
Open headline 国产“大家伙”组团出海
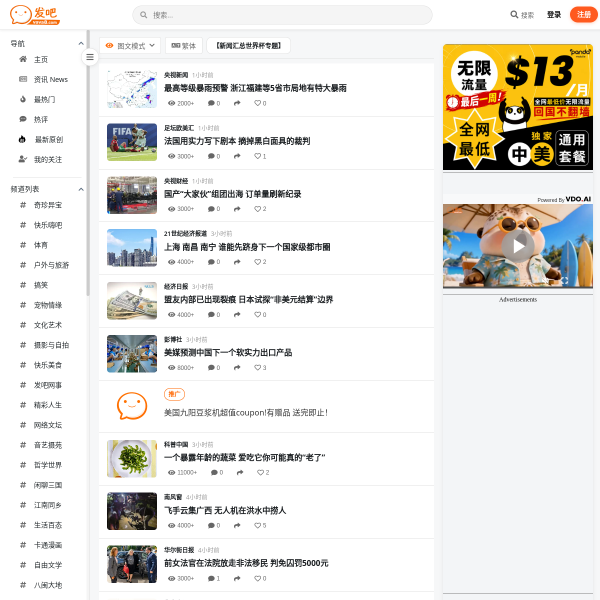[233, 194]
